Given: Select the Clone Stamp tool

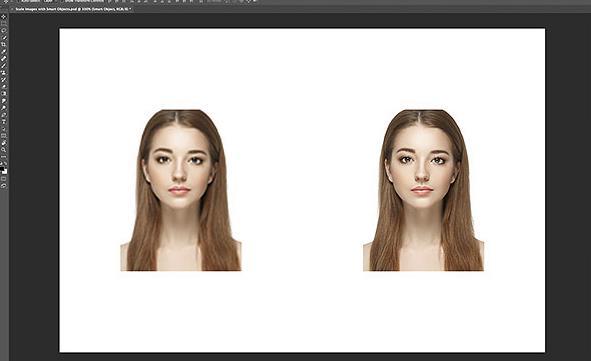Looking at the screenshot, I should pos(4,72).
